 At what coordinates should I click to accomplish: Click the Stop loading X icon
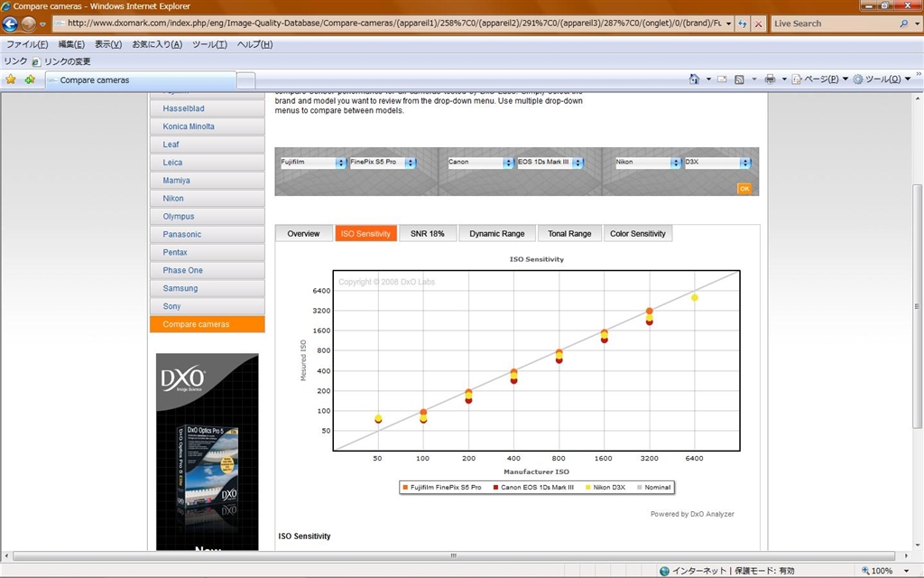(x=758, y=23)
